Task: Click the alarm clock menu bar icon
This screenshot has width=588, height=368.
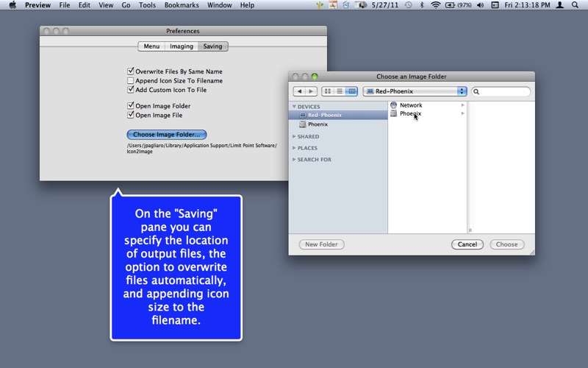Action: tap(345, 5)
